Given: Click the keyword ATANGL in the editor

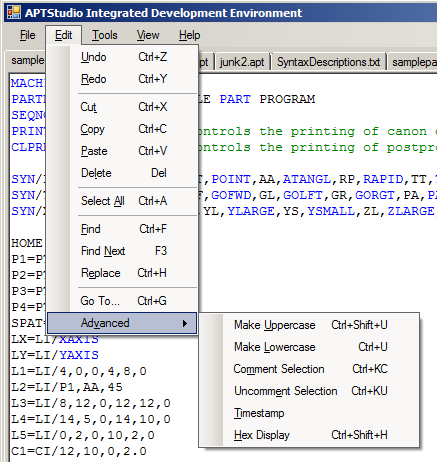Looking at the screenshot, I should click(x=307, y=179).
